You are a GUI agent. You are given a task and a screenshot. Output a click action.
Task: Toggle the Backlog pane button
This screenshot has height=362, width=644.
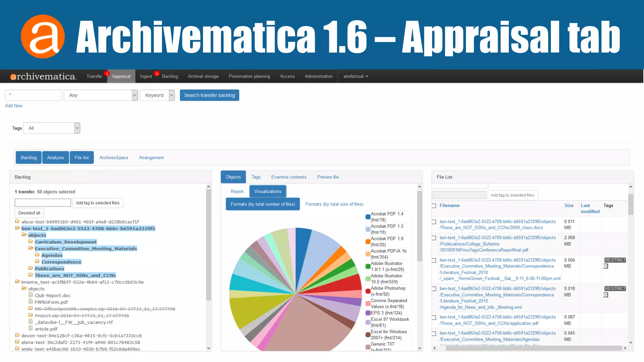tap(29, 157)
